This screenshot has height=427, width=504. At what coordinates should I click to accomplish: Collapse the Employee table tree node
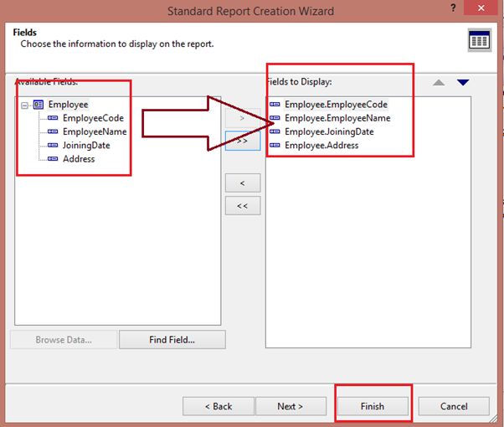24,105
